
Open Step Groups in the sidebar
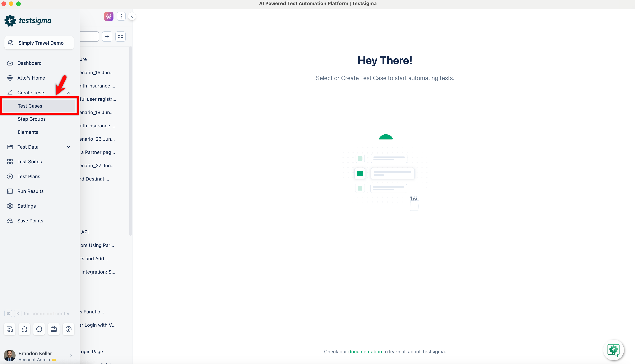pos(32,119)
